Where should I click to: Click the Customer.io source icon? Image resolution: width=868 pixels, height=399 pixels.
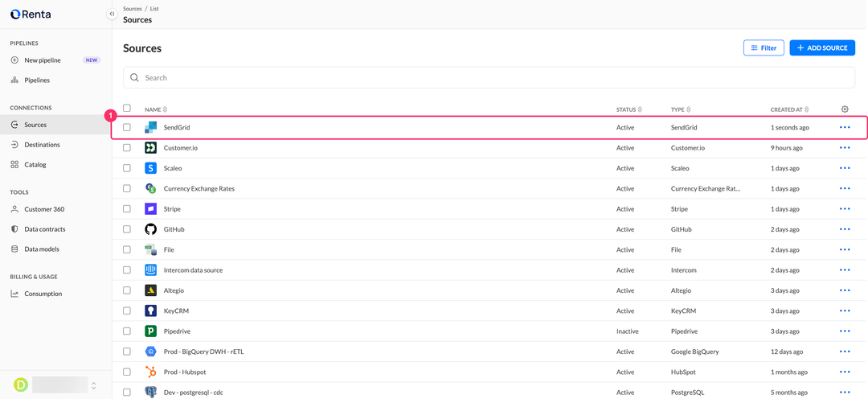[x=150, y=148]
